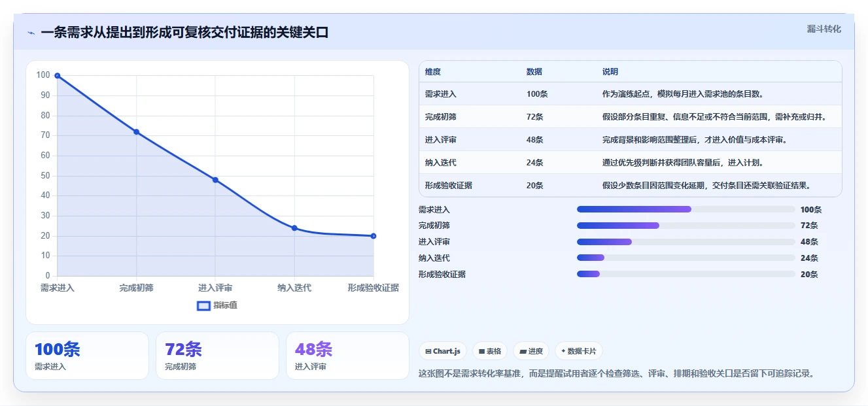Toggle the 指标值 legend swatch in chart
The height and width of the screenshot is (406, 868).
tap(203, 305)
